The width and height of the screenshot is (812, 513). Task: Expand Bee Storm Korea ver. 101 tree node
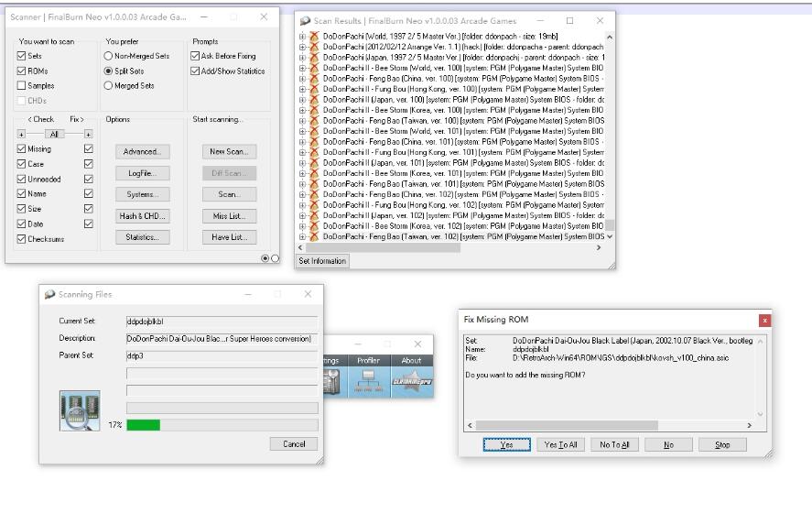point(302,173)
